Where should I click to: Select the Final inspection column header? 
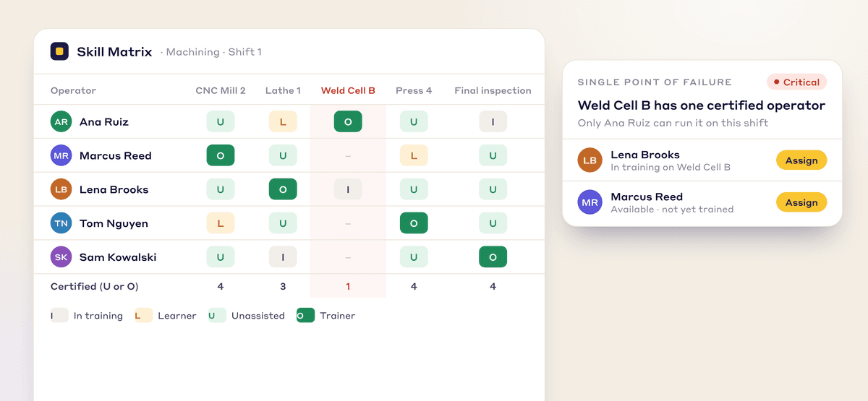[493, 90]
